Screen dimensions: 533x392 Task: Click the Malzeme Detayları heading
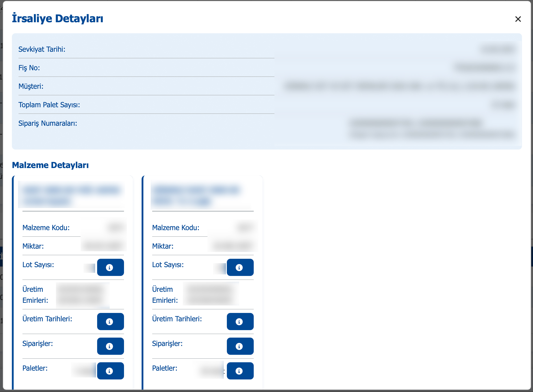pos(50,165)
